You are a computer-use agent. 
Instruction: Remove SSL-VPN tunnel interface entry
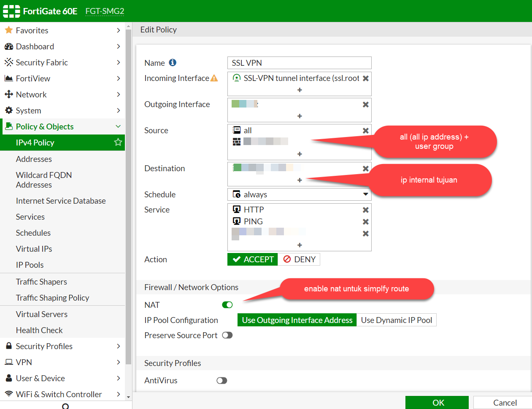pos(366,78)
